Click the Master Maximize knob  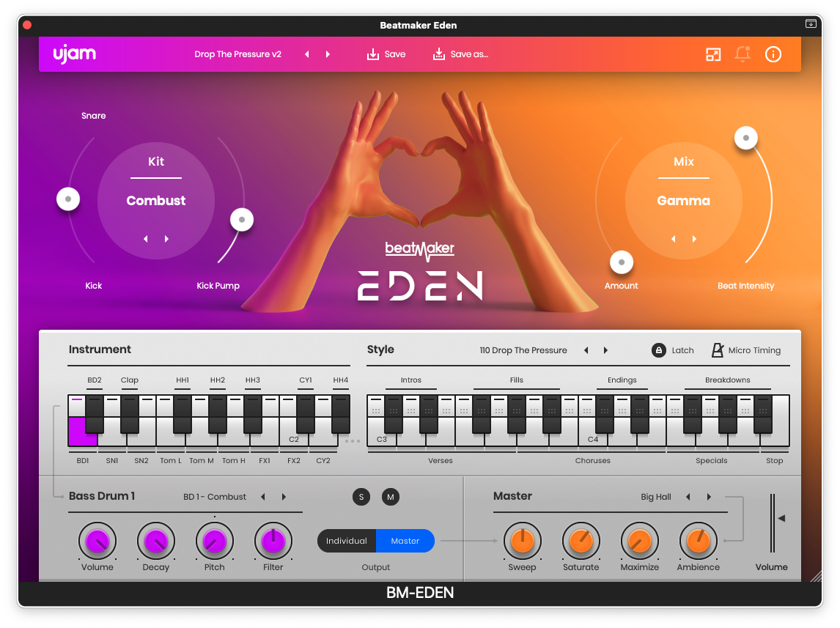point(640,541)
